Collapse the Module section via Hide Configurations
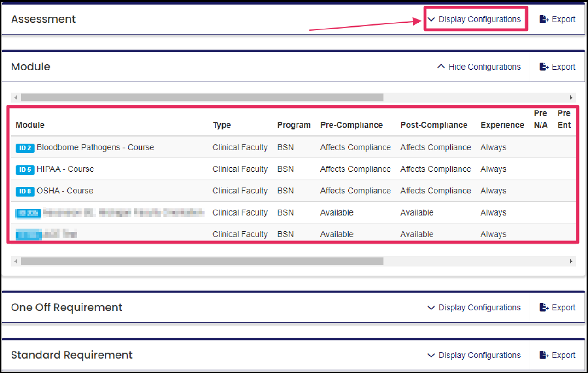Screen dimensions: 588x373 click(x=479, y=66)
